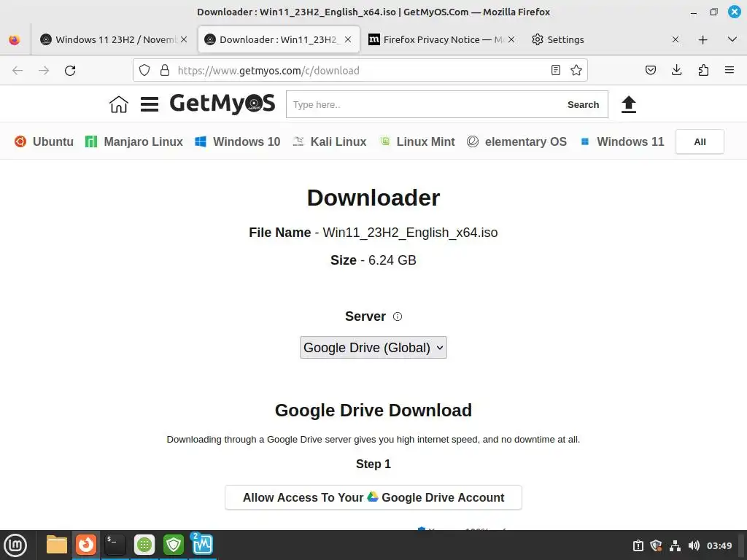747x560 pixels.
Task: Open the Firefox application menu
Action: point(729,71)
